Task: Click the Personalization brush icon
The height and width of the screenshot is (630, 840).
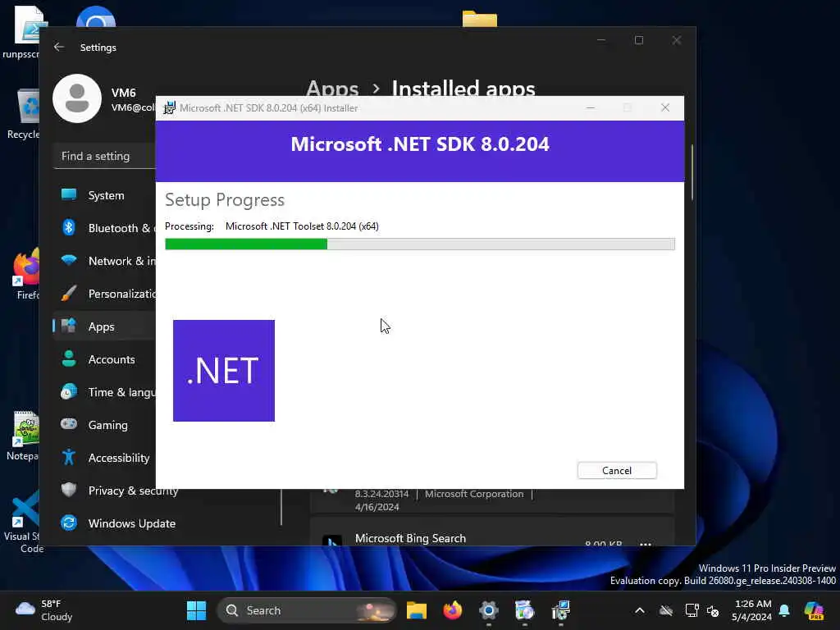Action: coord(69,293)
